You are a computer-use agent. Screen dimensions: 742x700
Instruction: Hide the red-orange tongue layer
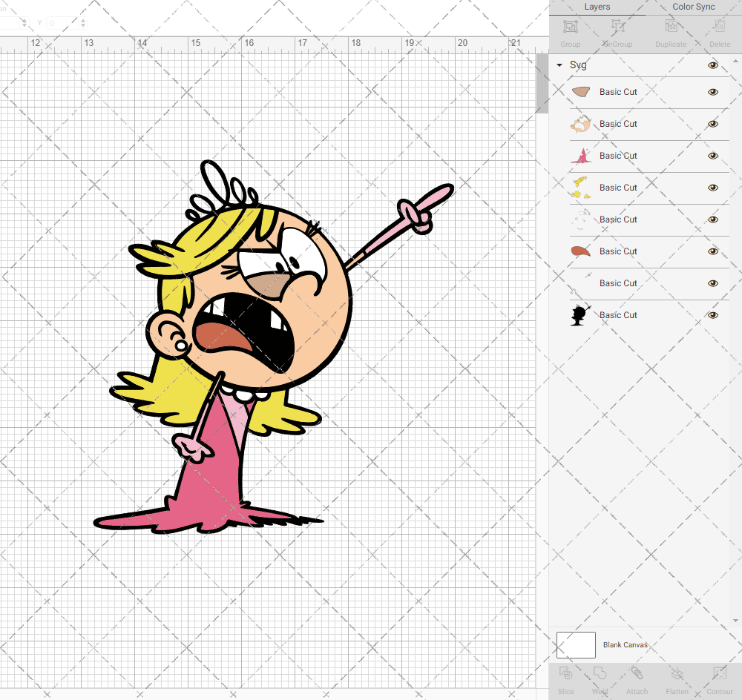[x=712, y=251]
